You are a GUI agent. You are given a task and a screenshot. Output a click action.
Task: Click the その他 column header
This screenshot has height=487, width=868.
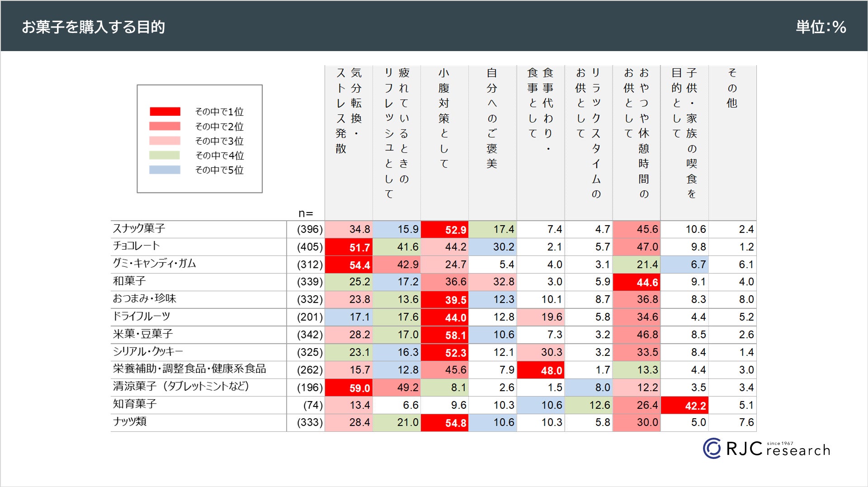(732, 143)
